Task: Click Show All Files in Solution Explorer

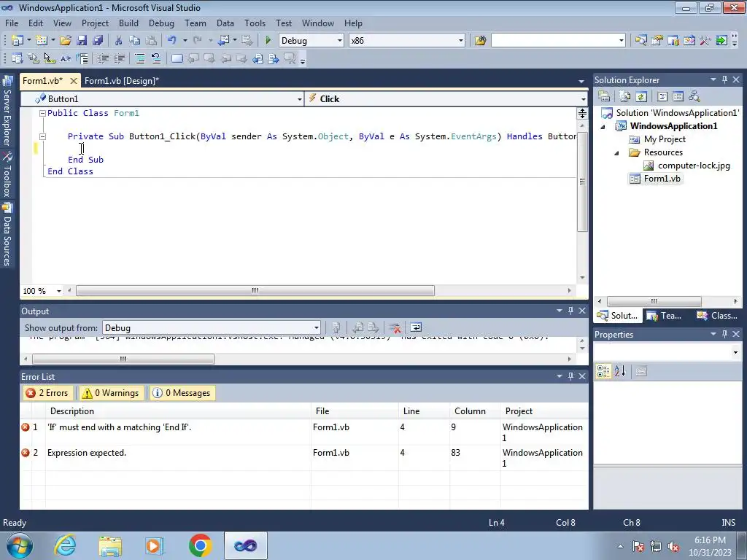Action: [625, 97]
